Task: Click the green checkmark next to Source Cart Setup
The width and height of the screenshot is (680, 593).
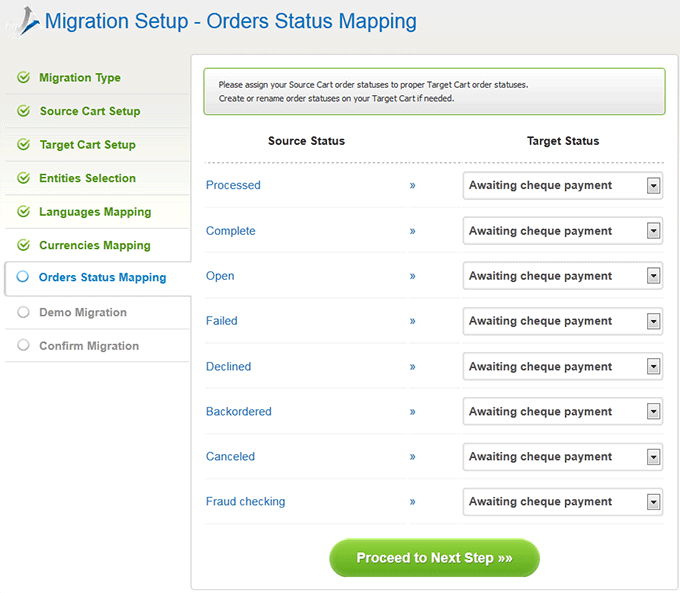Action: click(x=23, y=111)
